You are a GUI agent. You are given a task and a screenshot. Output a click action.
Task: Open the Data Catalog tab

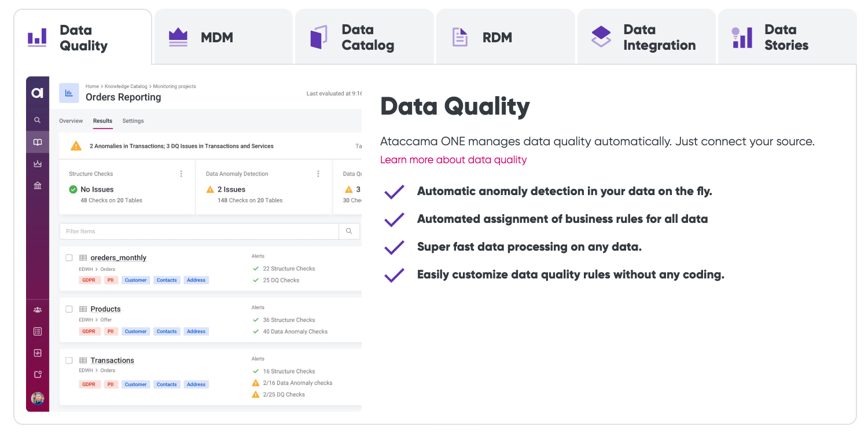[365, 38]
